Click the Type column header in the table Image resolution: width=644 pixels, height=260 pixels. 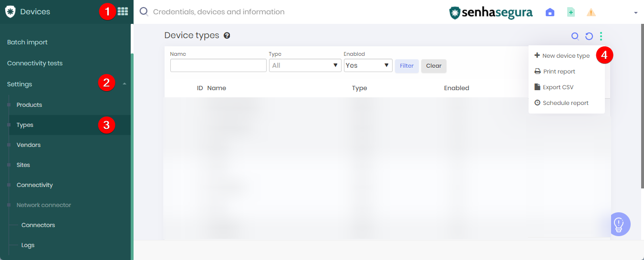359,88
